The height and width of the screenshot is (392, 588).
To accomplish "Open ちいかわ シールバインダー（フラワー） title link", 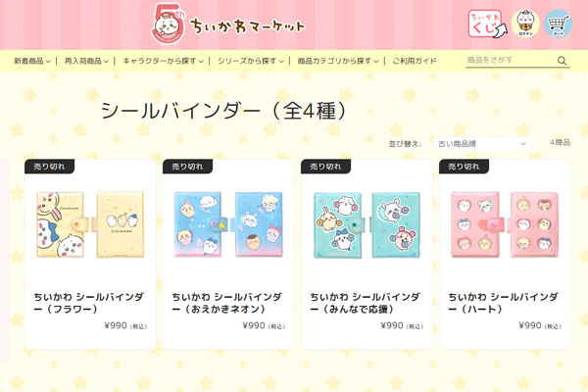I will [x=89, y=303].
